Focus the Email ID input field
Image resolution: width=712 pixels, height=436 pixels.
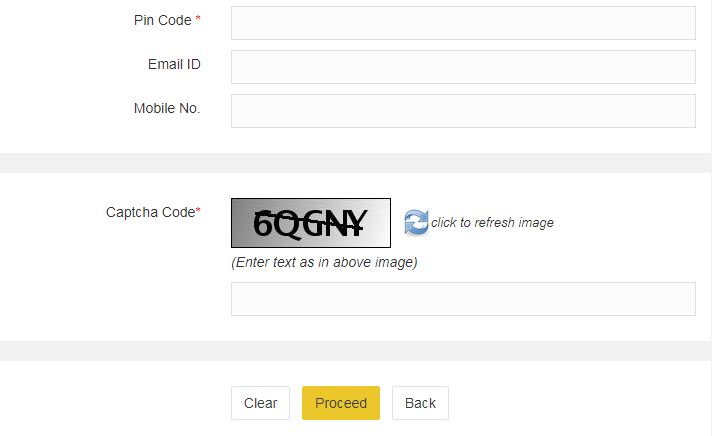pyautogui.click(x=463, y=67)
